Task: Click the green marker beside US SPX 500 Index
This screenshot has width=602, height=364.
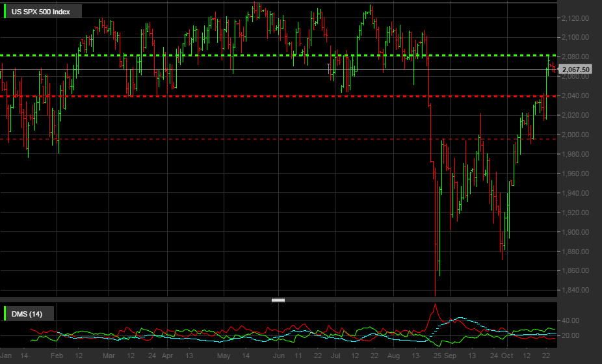Action: point(7,11)
